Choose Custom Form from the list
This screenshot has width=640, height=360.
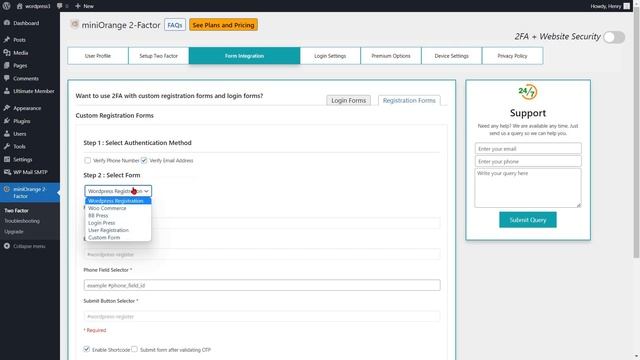tap(118, 238)
